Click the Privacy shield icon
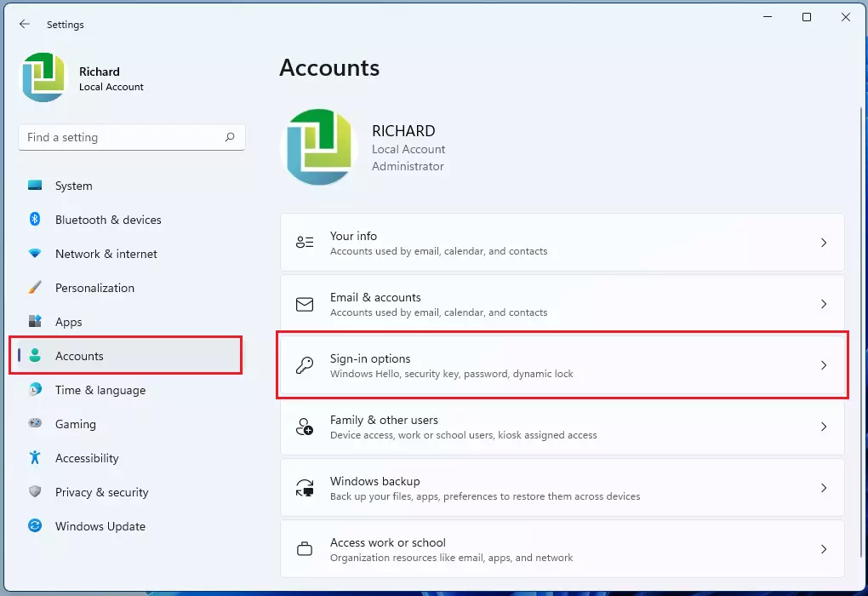 coord(35,492)
